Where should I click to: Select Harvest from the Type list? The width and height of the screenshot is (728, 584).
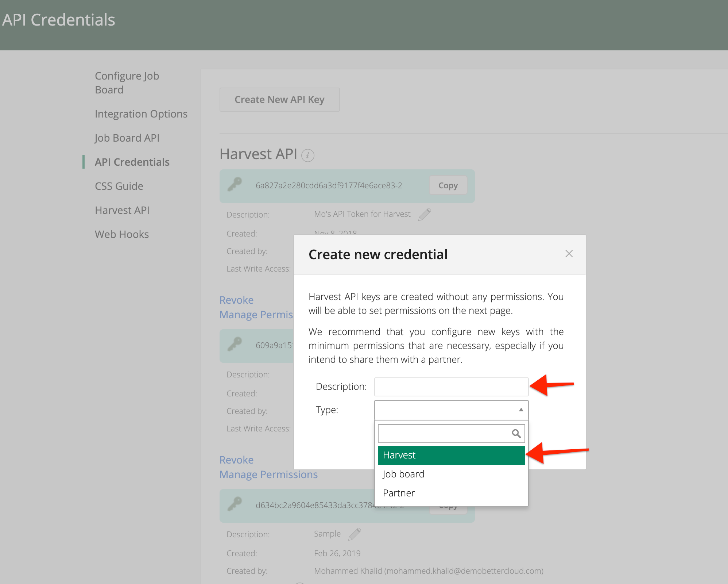[451, 455]
